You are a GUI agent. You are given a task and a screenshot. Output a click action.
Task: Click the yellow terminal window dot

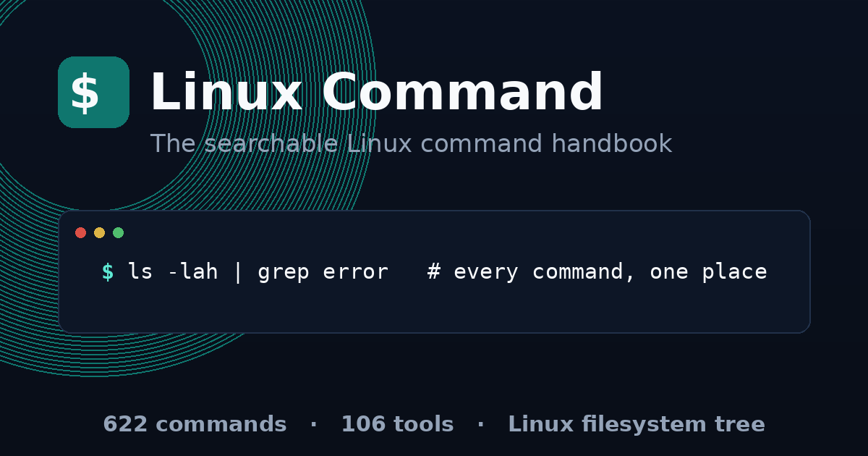pyautogui.click(x=99, y=232)
